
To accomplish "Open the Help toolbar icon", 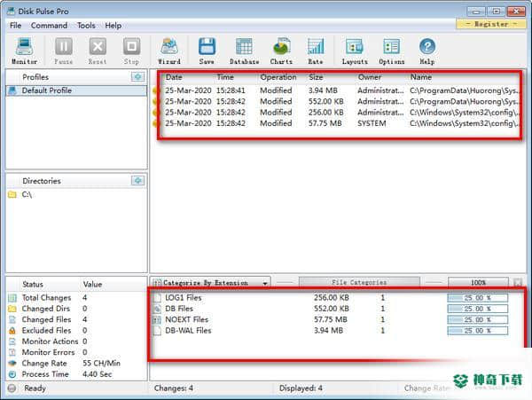I will (427, 51).
